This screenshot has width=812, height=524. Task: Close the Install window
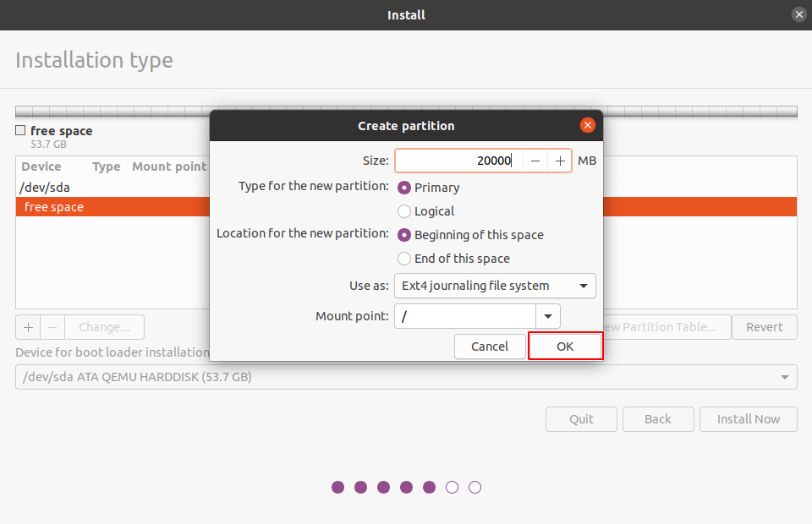pyautogui.click(x=798, y=14)
